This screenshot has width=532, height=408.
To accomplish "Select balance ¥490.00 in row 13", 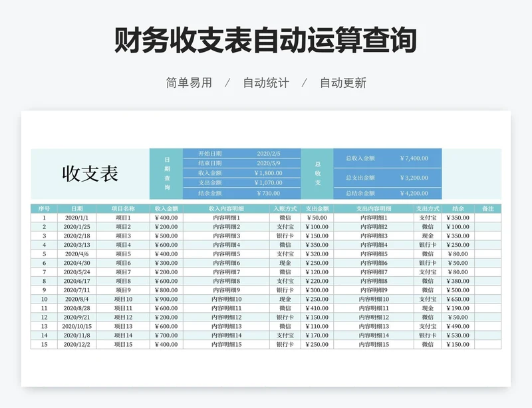I will (x=458, y=327).
